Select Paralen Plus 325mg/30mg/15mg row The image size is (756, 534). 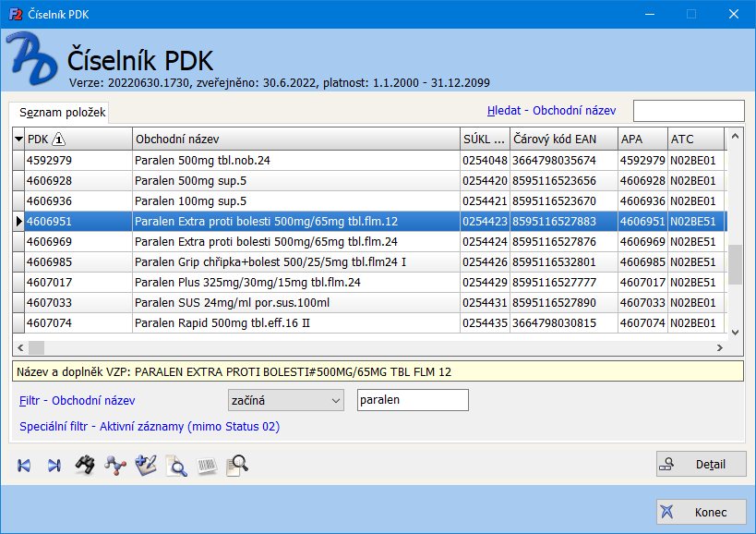point(370,282)
